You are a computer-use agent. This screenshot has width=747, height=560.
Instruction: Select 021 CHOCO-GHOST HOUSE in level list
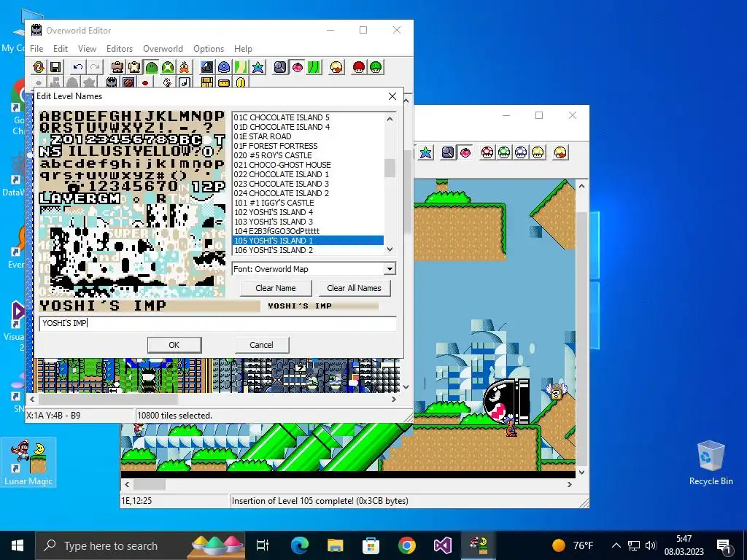[308, 165]
